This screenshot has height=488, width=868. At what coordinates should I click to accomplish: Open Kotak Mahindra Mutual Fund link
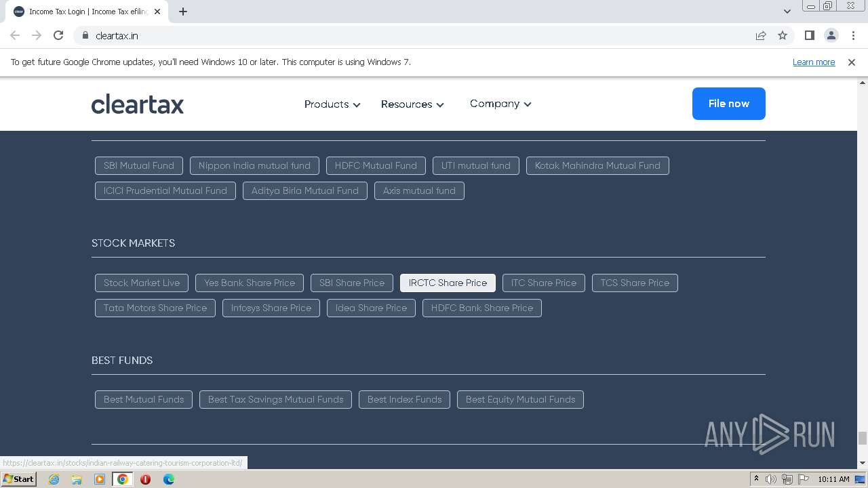(x=597, y=165)
